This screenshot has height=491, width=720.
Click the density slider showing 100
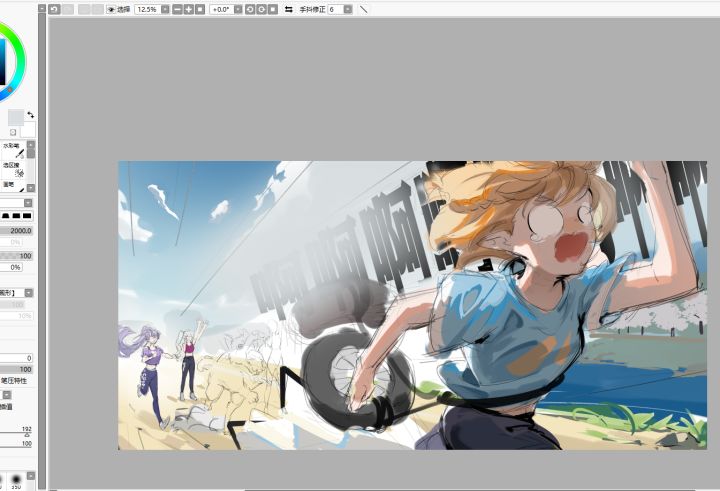click(16, 256)
